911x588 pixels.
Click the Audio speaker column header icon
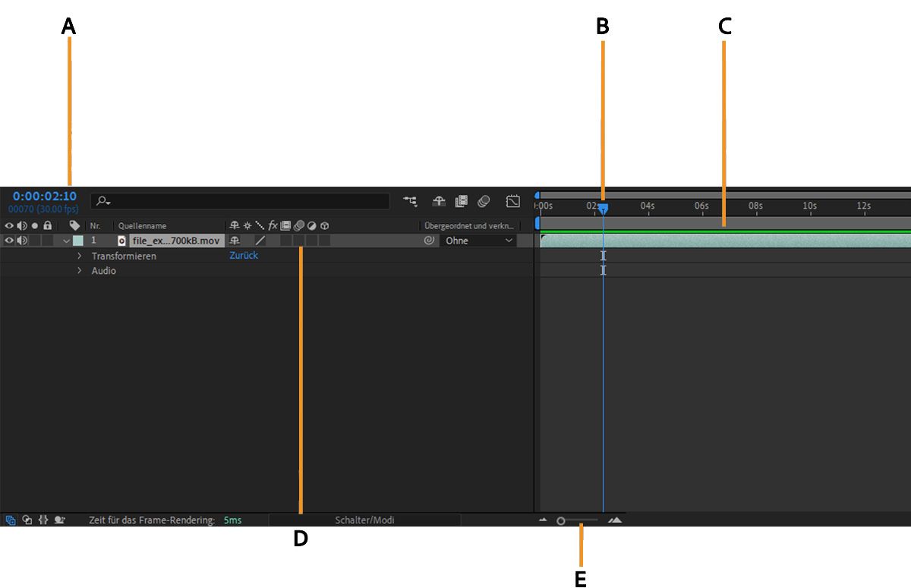coord(21,225)
